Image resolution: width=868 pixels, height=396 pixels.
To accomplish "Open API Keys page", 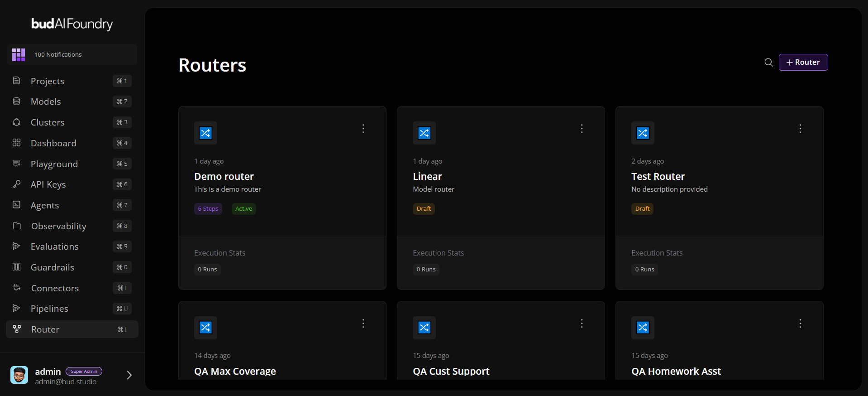I will 72,184.
